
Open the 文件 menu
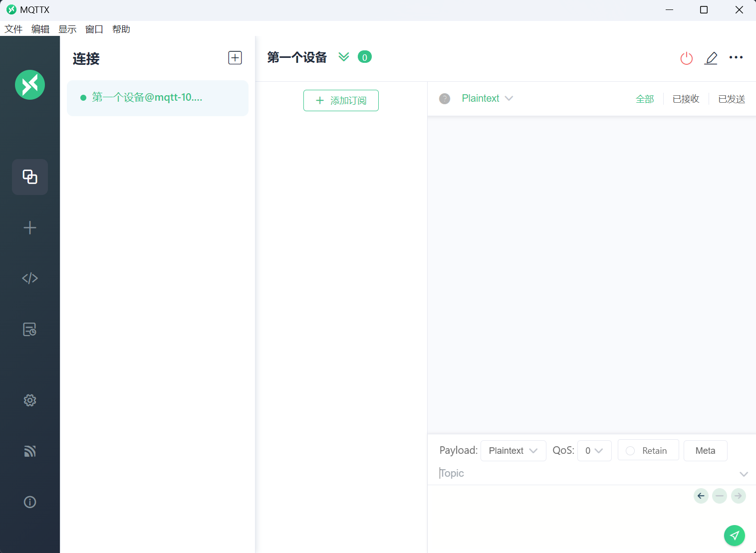click(x=13, y=29)
